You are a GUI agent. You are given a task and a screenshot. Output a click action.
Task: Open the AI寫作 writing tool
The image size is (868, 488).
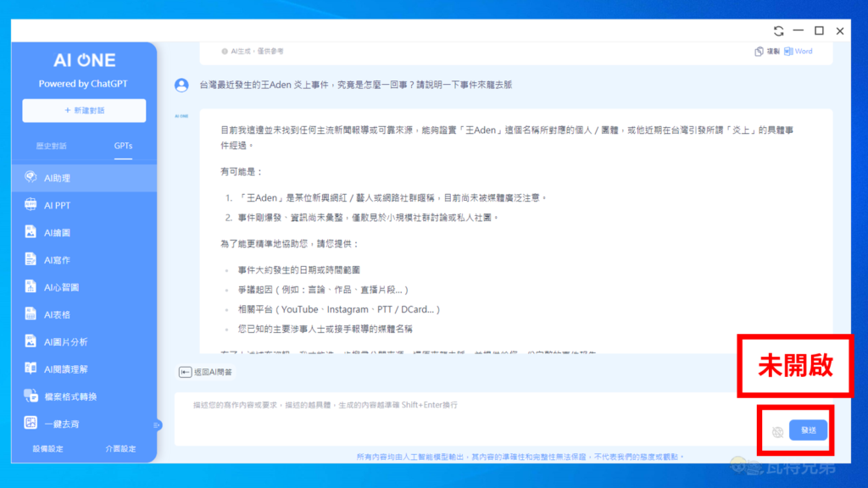coord(58,260)
